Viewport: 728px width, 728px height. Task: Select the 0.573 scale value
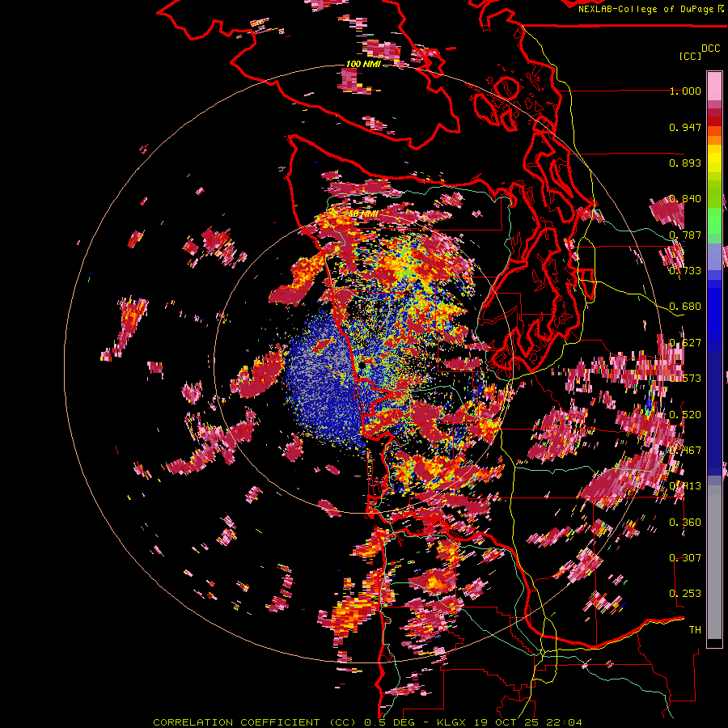(x=685, y=379)
